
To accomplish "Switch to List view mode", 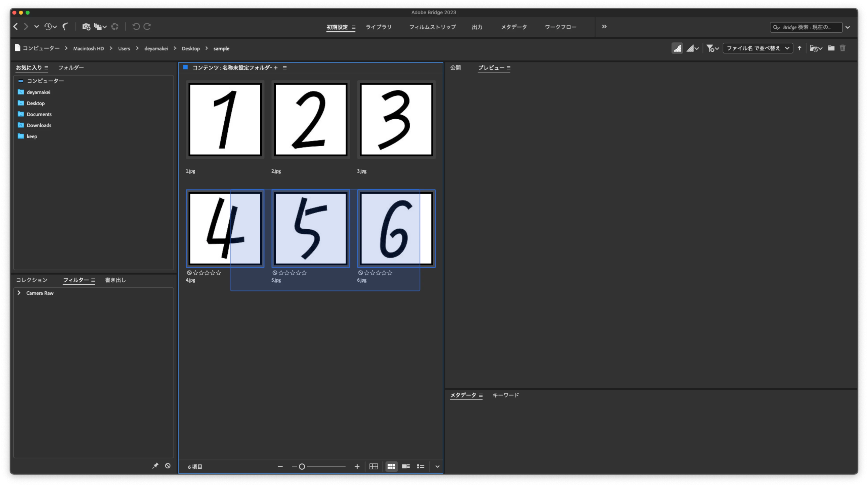I will (421, 466).
